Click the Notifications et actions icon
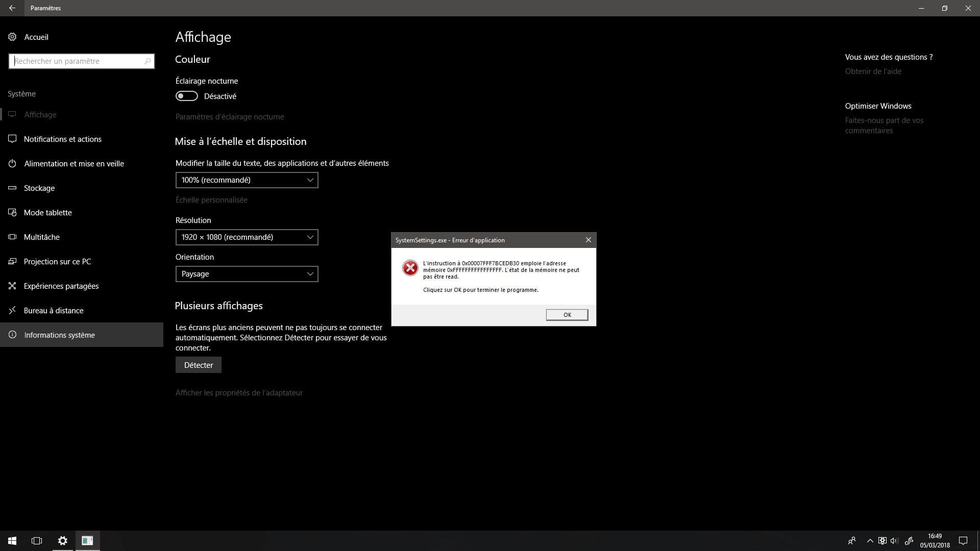 12,139
